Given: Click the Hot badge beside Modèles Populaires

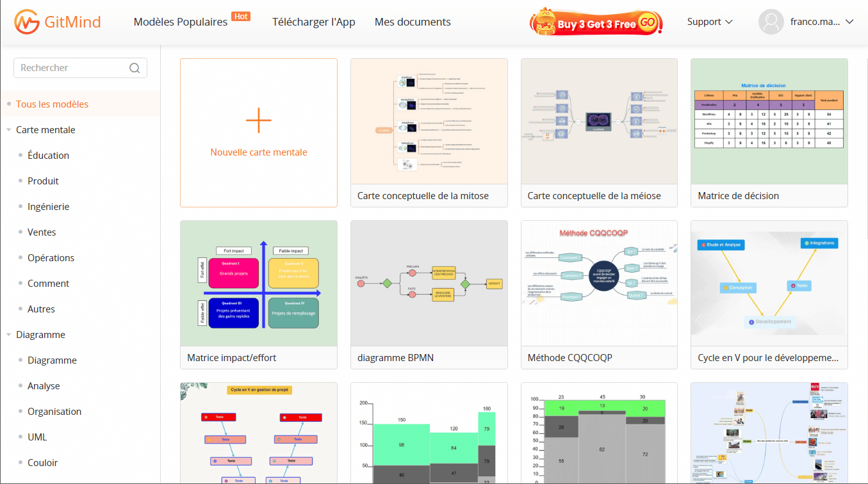Looking at the screenshot, I should click(x=241, y=16).
